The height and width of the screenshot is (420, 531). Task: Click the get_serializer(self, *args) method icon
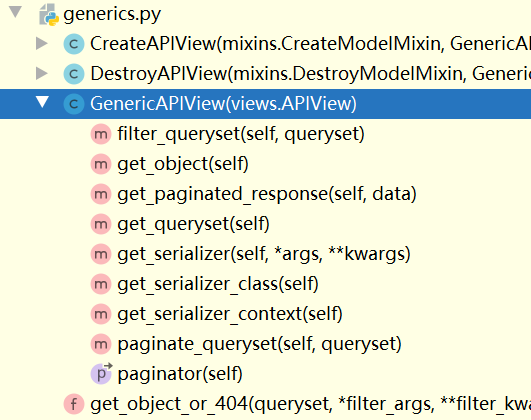[x=101, y=254]
